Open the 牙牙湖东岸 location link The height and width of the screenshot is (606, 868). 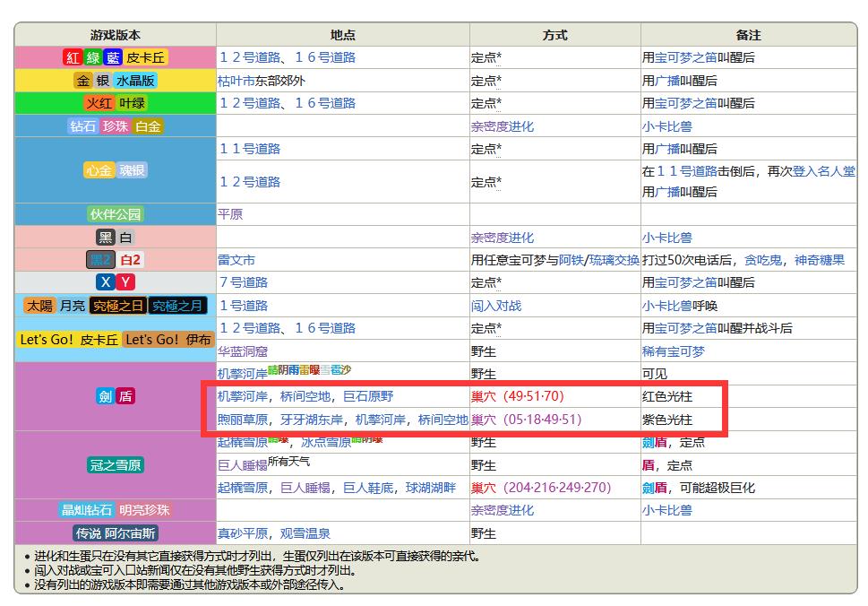pyautogui.click(x=312, y=420)
